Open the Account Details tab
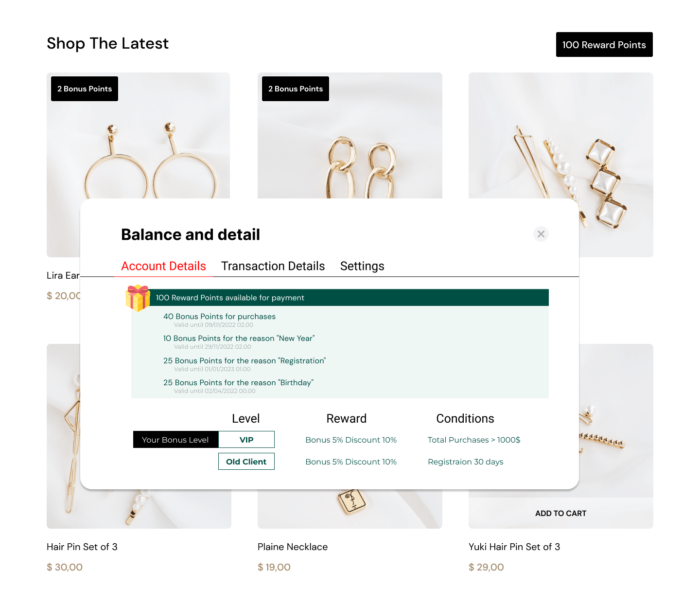 pyautogui.click(x=164, y=266)
